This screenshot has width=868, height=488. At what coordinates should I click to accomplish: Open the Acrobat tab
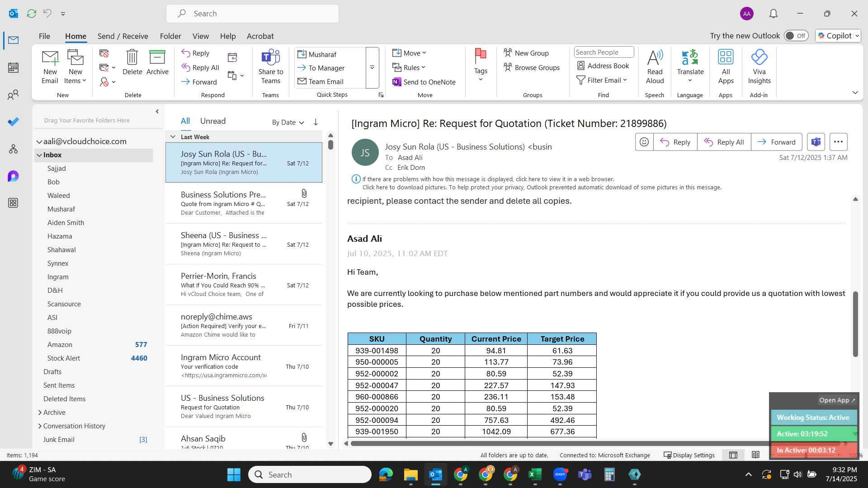[260, 36]
